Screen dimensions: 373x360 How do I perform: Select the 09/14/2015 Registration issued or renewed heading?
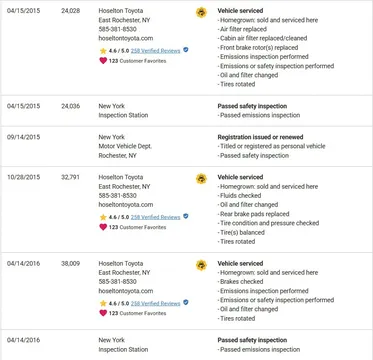pyautogui.click(x=260, y=137)
